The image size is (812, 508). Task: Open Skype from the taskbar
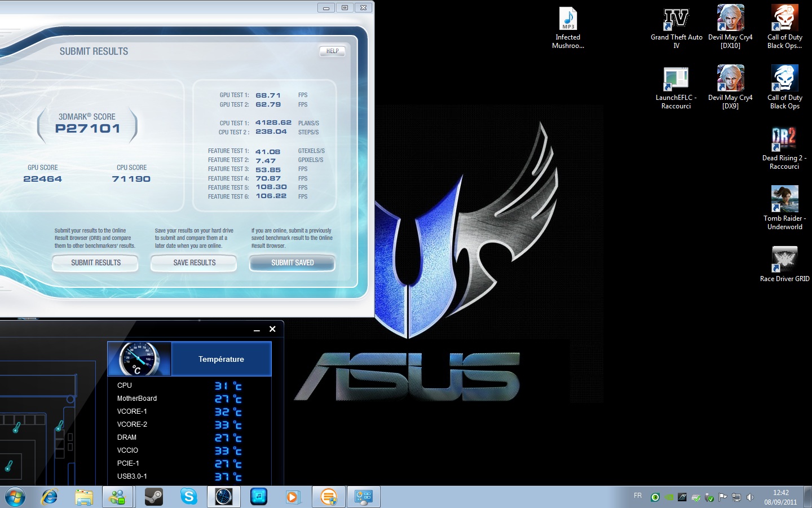click(188, 497)
